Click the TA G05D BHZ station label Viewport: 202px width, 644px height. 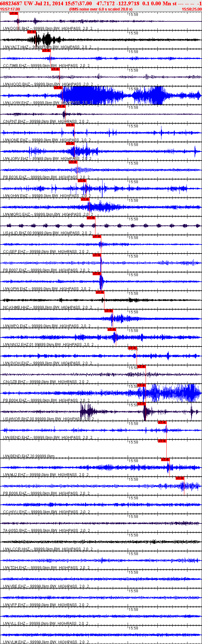15,531
